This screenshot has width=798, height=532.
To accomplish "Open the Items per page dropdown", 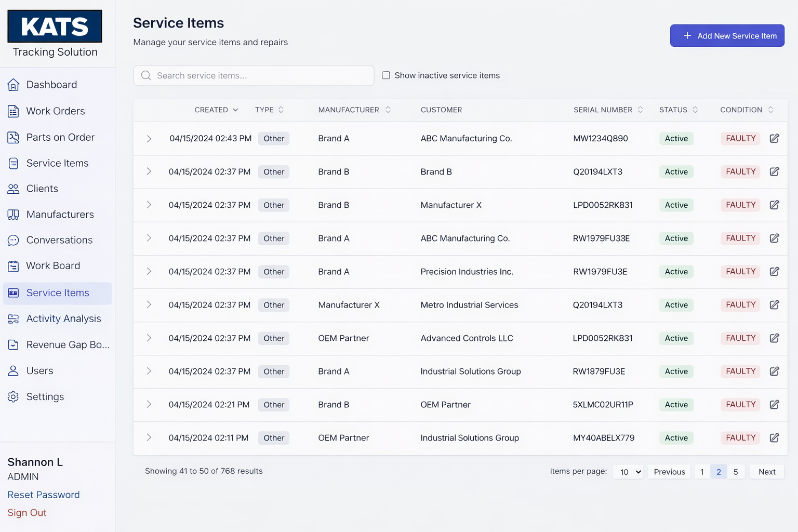I will [628, 471].
